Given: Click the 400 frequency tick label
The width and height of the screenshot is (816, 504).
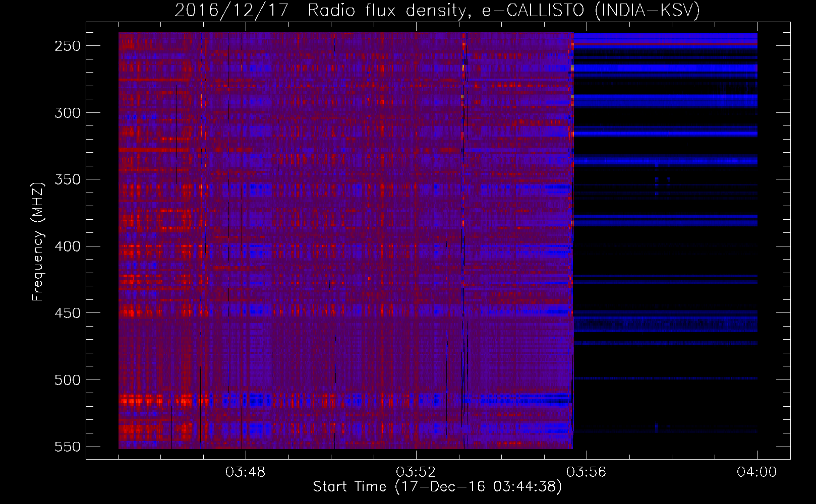Looking at the screenshot, I should pos(68,246).
